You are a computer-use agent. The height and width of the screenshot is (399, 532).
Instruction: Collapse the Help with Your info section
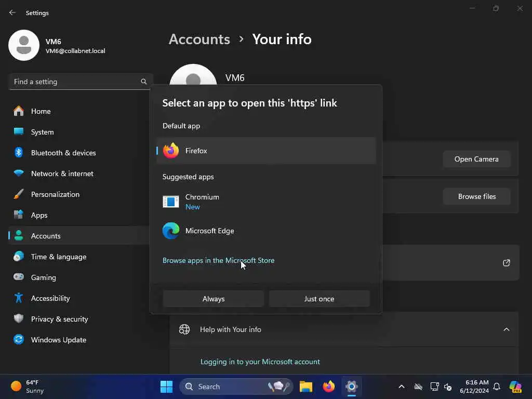pyautogui.click(x=506, y=329)
